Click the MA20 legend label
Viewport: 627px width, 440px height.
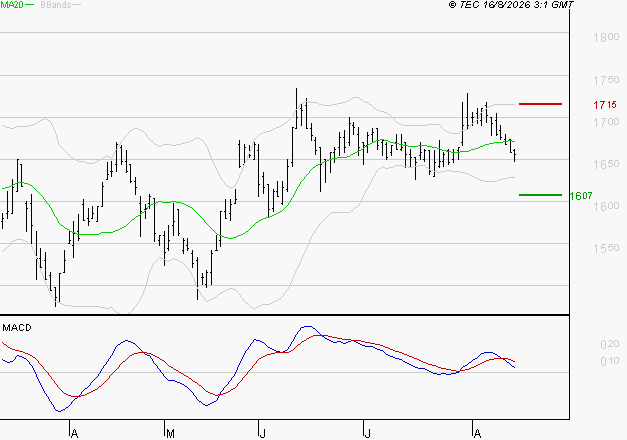pyautogui.click(x=12, y=5)
